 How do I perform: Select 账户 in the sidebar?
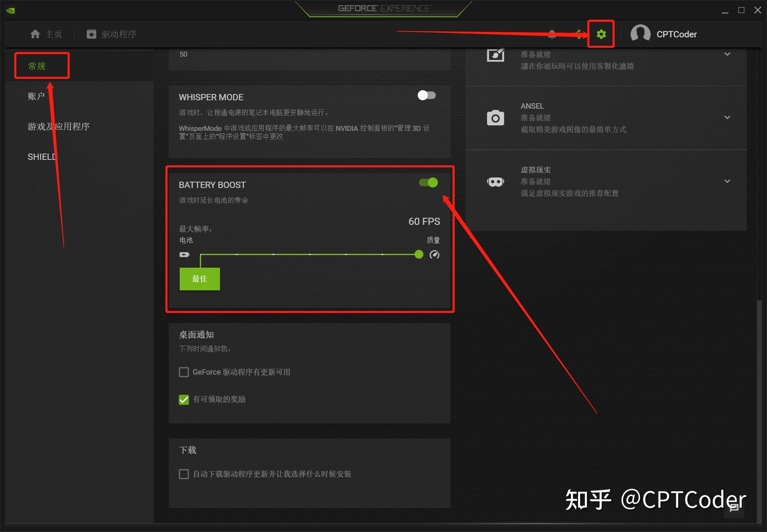pyautogui.click(x=36, y=96)
